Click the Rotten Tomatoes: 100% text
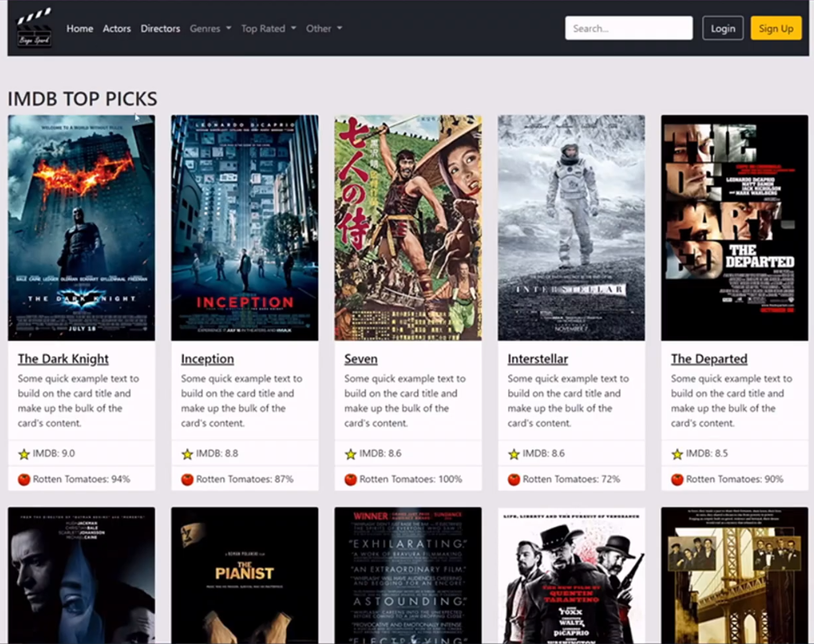814x644 pixels. coord(411,479)
